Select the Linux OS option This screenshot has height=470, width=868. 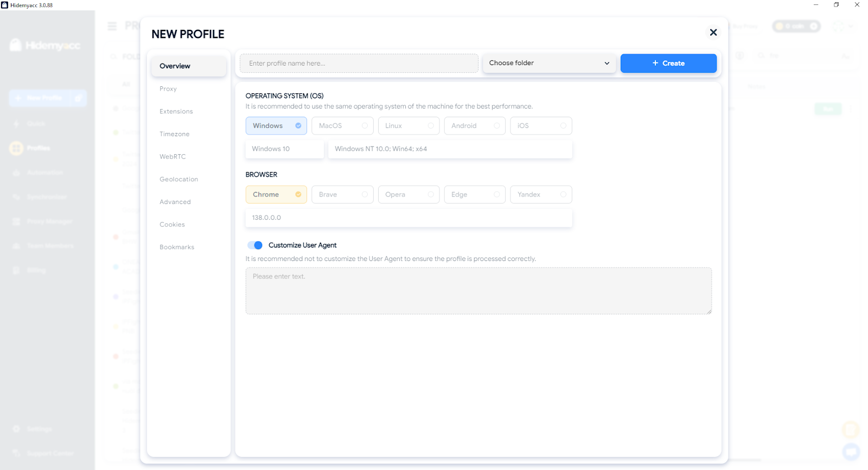[409, 126]
